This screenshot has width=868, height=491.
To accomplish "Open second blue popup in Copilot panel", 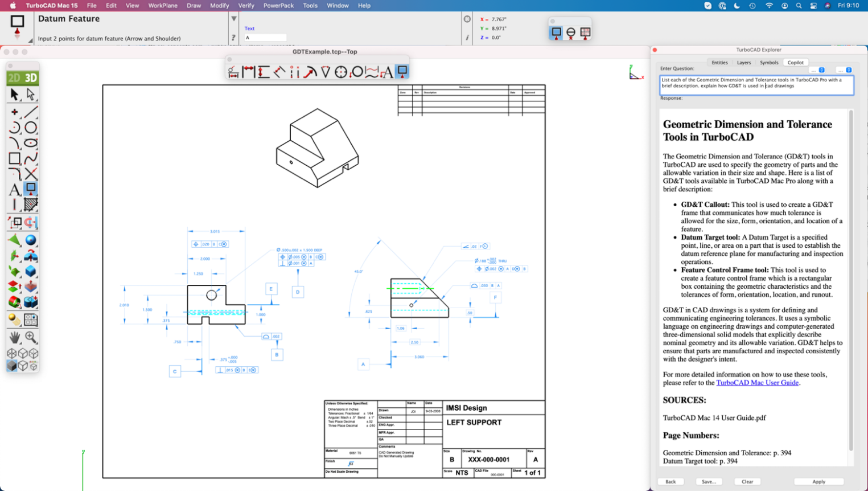I will pyautogui.click(x=844, y=70).
